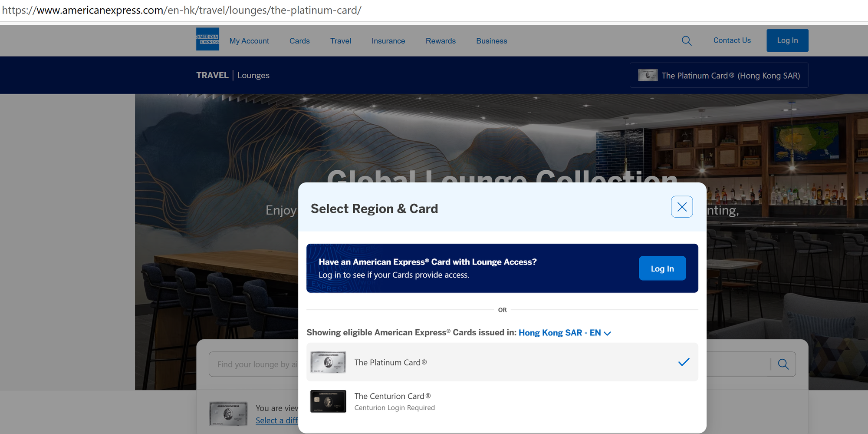The image size is (868, 434).
Task: Open the Rewards menu
Action: (x=441, y=41)
